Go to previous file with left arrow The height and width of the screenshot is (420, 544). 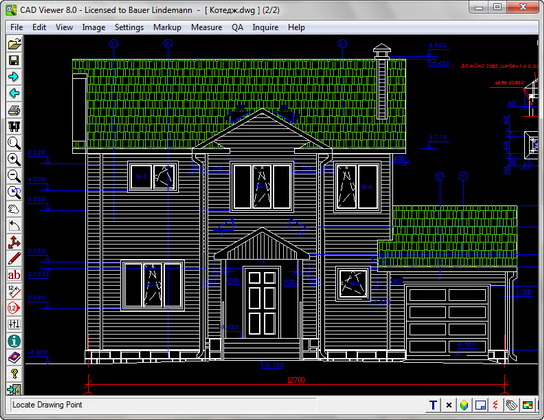(14, 93)
